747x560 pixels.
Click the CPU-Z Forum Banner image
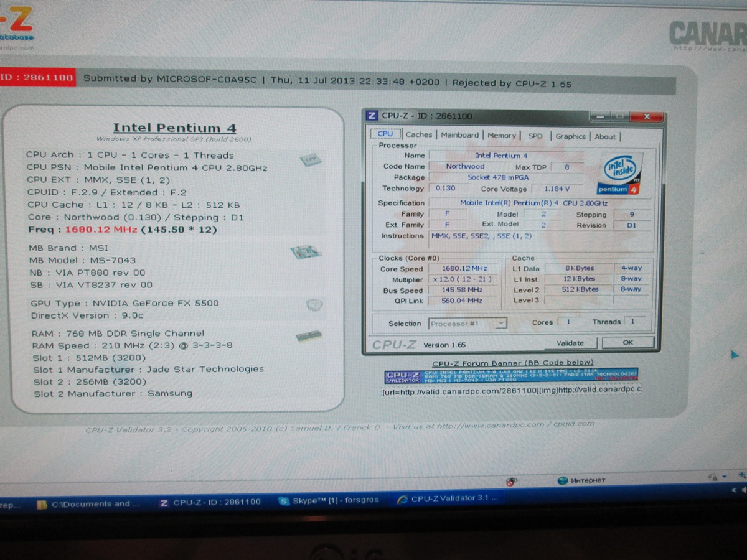point(511,375)
